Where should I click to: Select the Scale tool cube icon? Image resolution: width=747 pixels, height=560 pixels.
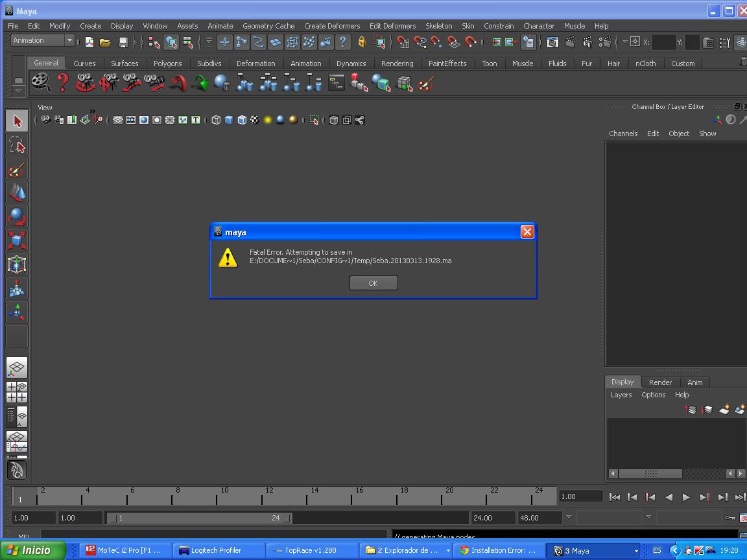[x=17, y=240]
